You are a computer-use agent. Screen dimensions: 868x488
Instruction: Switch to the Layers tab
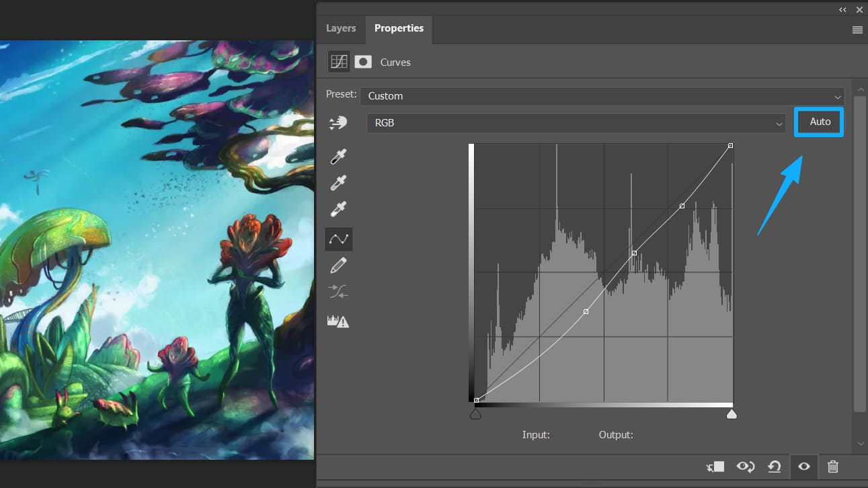(341, 28)
